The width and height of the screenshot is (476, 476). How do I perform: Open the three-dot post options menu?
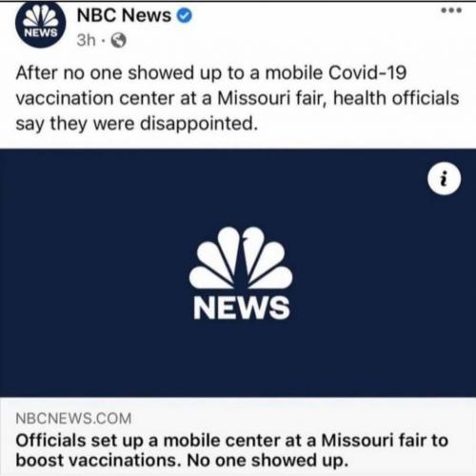pyautogui.click(x=451, y=10)
